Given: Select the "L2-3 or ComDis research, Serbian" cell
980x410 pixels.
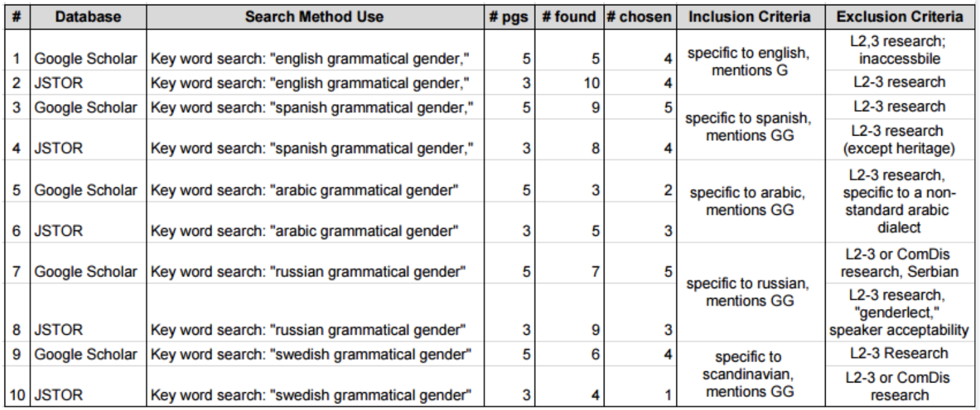Looking at the screenshot, I should point(900,263).
